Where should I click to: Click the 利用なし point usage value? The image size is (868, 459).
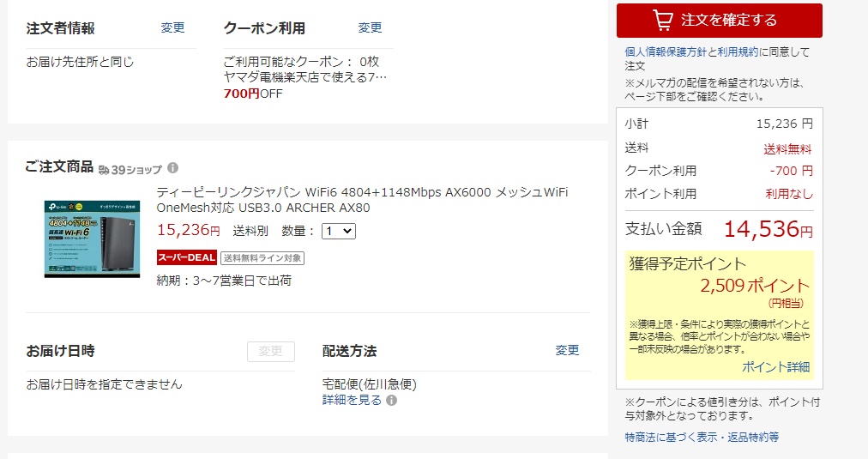point(789,194)
